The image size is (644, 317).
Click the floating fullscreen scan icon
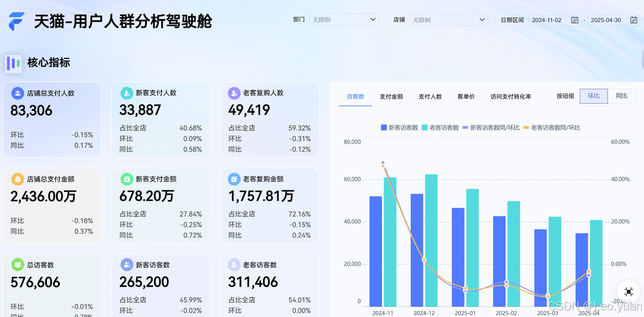point(628,291)
